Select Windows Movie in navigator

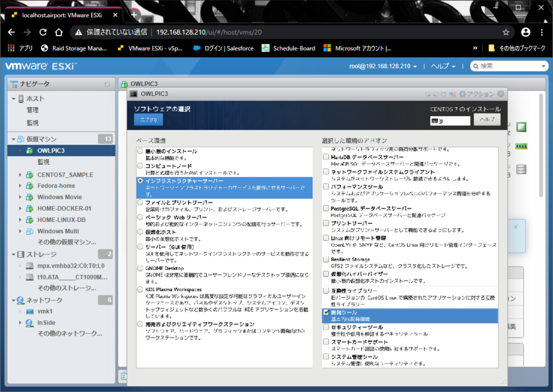pos(59,197)
